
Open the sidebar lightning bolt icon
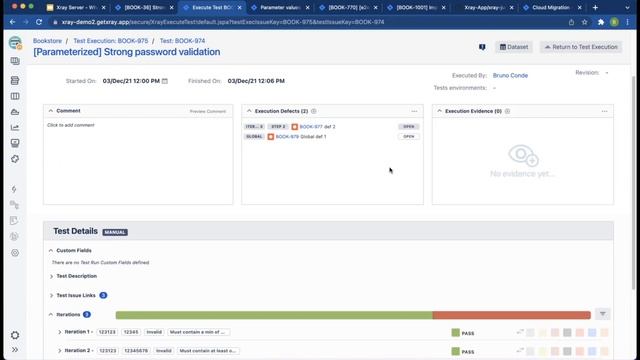pyautogui.click(x=14, y=189)
